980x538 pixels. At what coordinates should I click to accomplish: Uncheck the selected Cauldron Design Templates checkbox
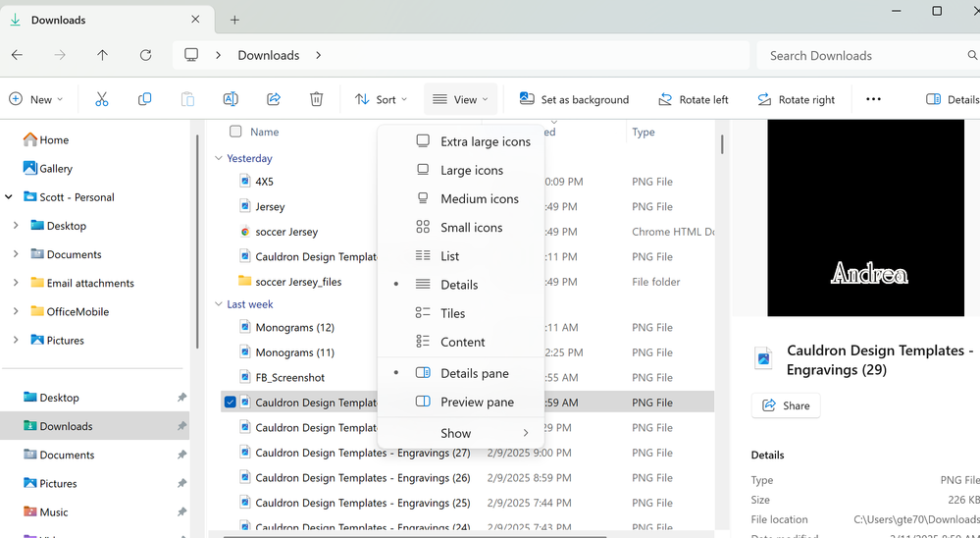click(x=230, y=403)
